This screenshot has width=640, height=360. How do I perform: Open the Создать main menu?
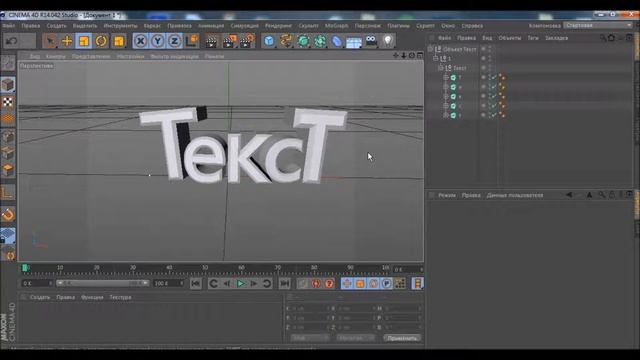pyautogui.click(x=56, y=26)
